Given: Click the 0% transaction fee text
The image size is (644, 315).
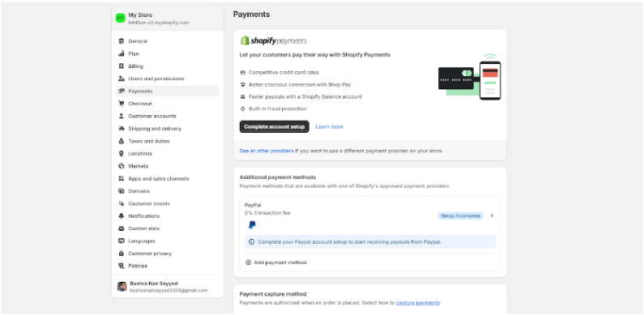Looking at the screenshot, I should point(267,213).
